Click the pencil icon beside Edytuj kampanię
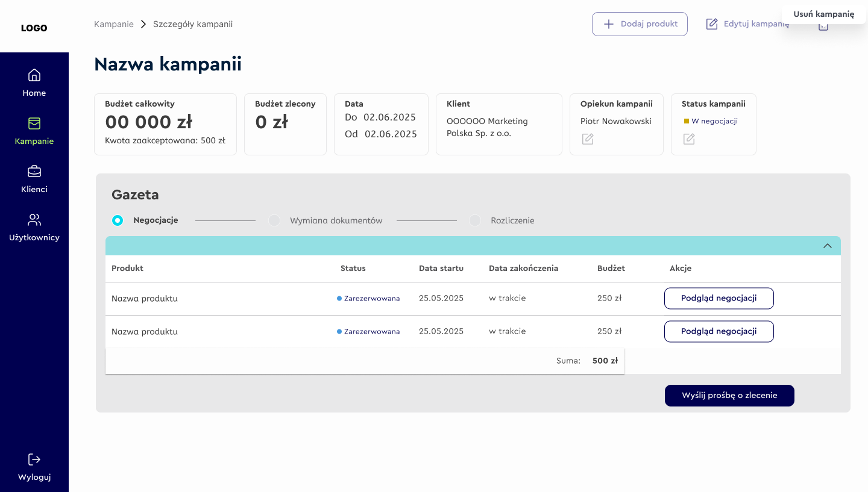This screenshot has width=868, height=492. coord(712,24)
